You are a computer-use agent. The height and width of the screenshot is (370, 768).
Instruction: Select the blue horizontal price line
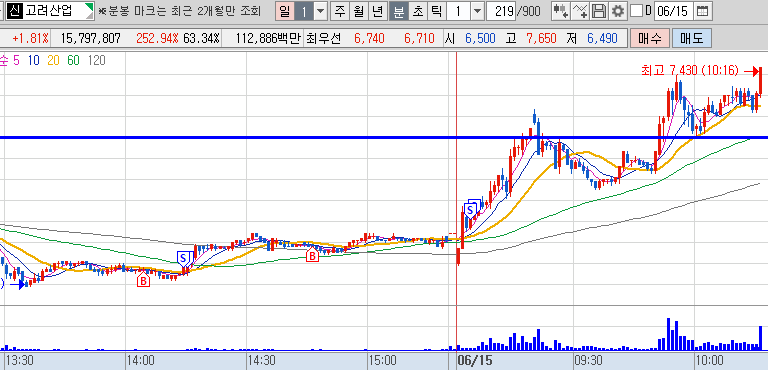pyautogui.click(x=384, y=138)
